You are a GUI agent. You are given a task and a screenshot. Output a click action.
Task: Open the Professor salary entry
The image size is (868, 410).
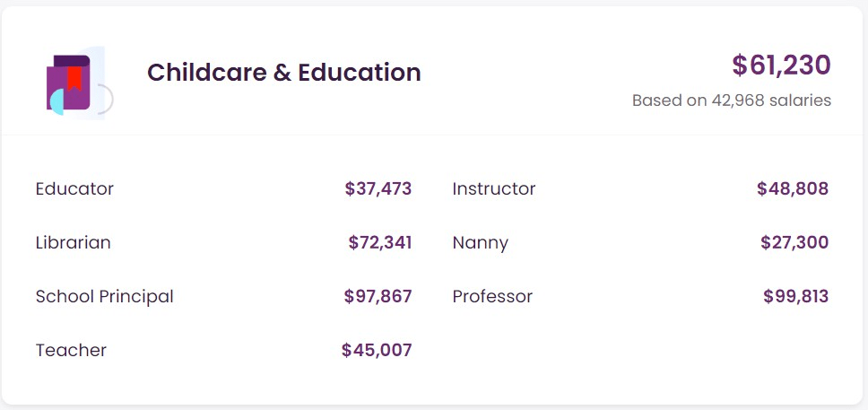[492, 297]
